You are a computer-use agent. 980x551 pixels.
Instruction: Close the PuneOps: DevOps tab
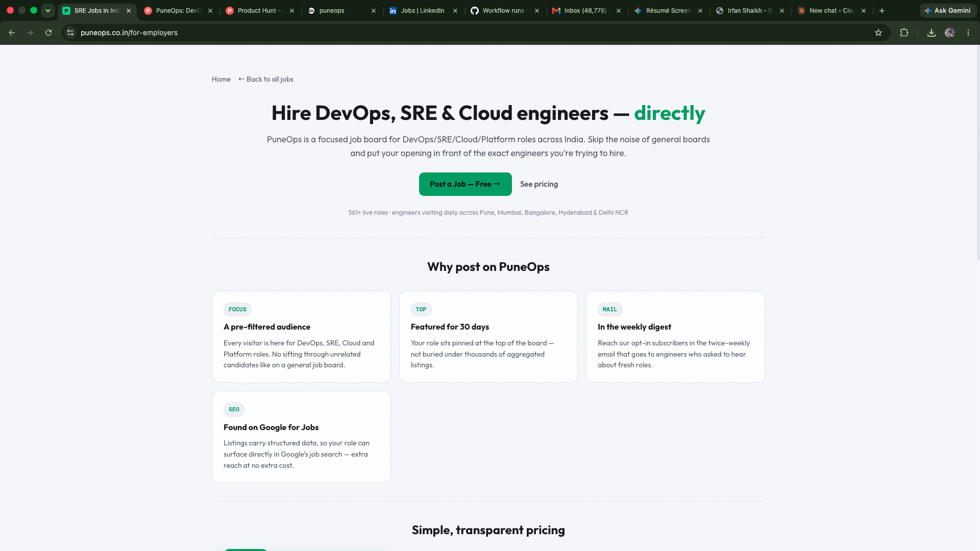[210, 11]
